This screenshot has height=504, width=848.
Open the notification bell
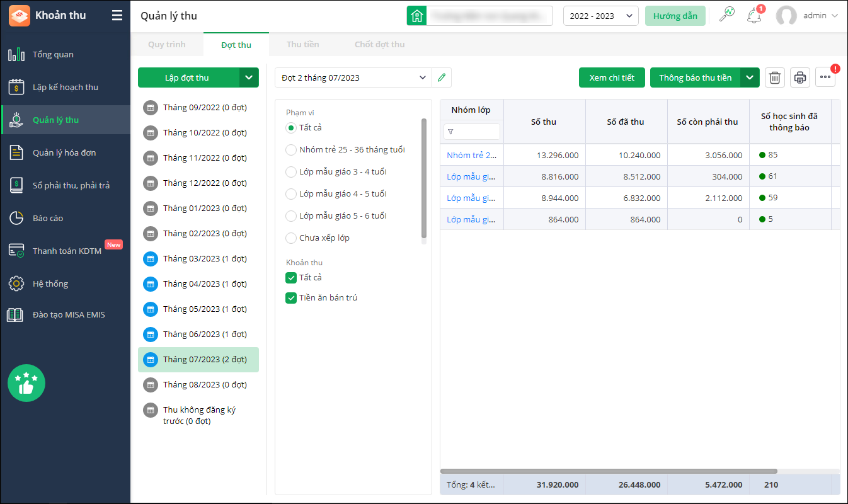tap(753, 16)
